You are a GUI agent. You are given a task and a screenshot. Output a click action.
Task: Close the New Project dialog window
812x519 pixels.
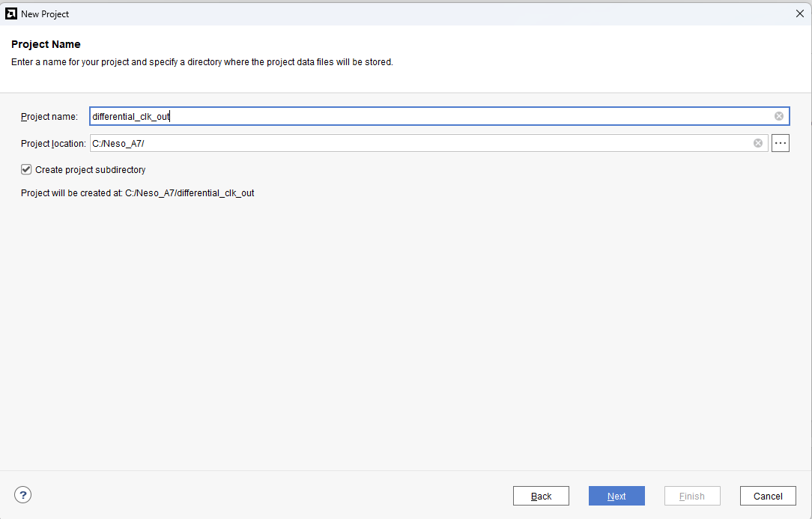(x=799, y=13)
